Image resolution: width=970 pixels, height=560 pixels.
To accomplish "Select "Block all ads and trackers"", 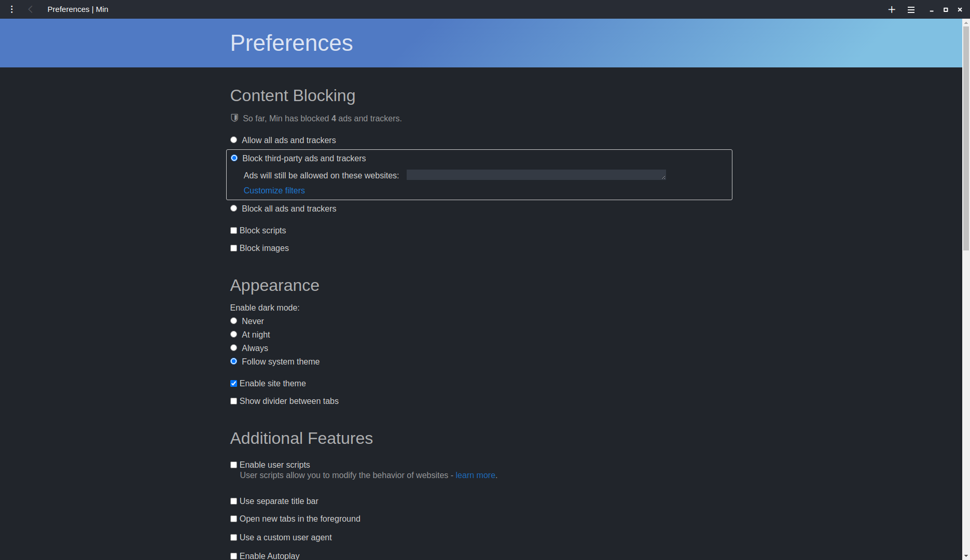I will [x=233, y=208].
